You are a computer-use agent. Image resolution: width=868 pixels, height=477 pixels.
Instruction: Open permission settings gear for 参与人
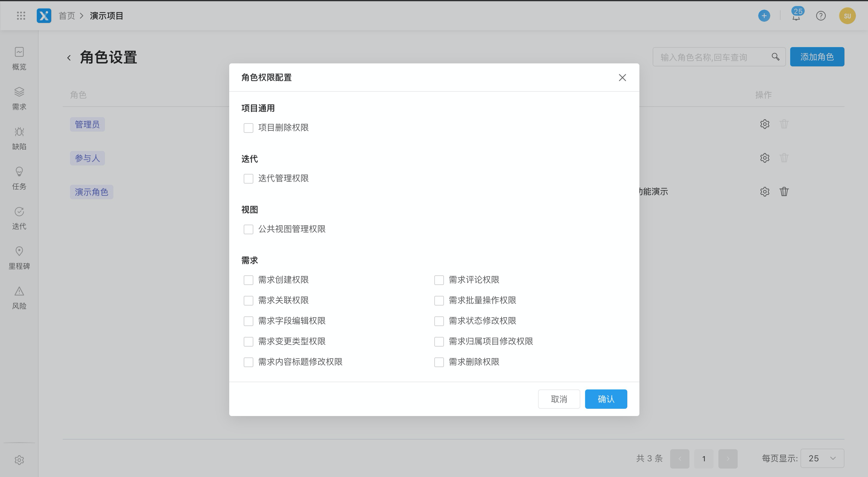tap(765, 158)
